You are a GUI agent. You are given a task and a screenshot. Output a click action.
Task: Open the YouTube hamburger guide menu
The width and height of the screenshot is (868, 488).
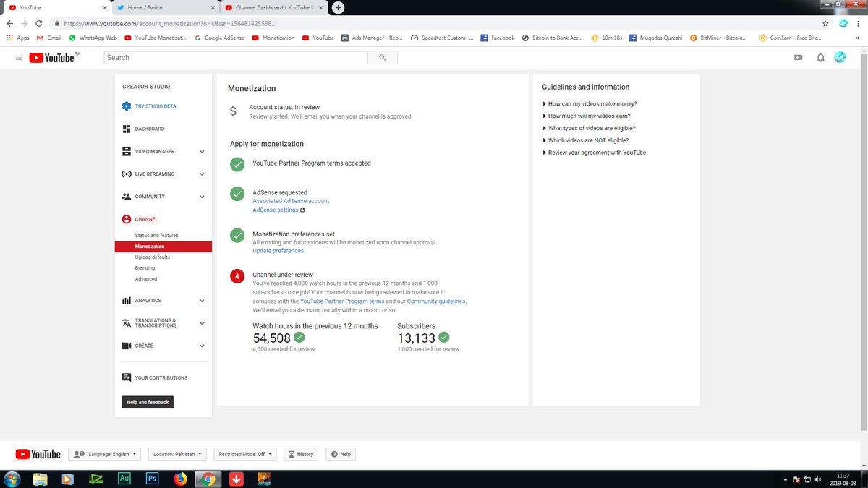(x=19, y=57)
